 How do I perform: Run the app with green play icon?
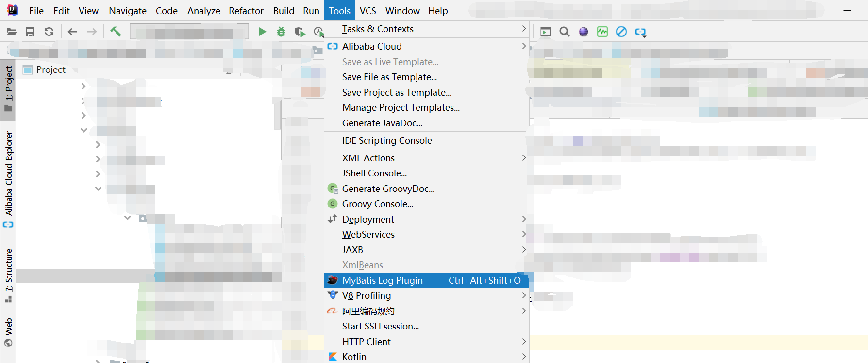[x=263, y=32]
